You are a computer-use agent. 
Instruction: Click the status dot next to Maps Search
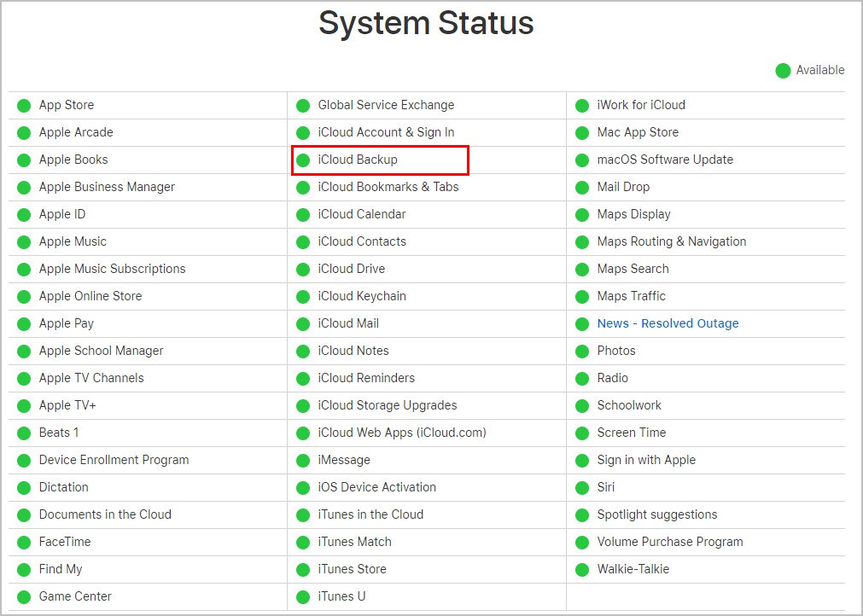(582, 270)
